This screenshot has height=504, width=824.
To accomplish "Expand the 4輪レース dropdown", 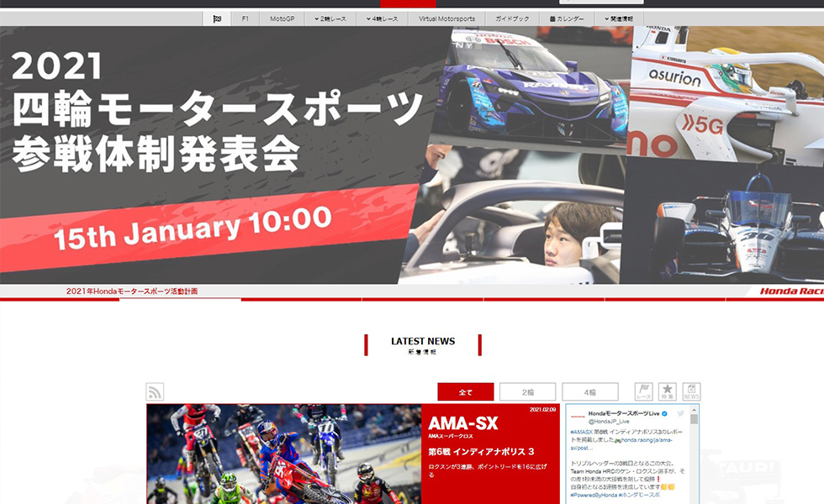I will pos(382,18).
